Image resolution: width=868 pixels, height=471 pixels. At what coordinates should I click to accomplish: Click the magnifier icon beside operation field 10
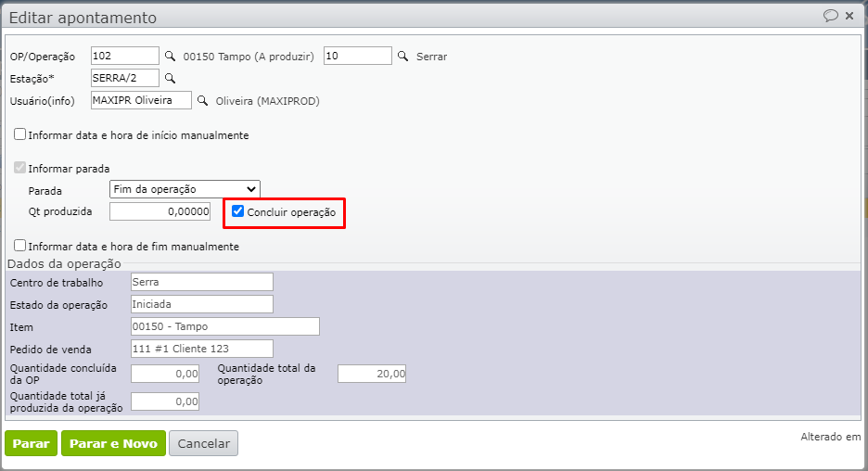pyautogui.click(x=402, y=57)
